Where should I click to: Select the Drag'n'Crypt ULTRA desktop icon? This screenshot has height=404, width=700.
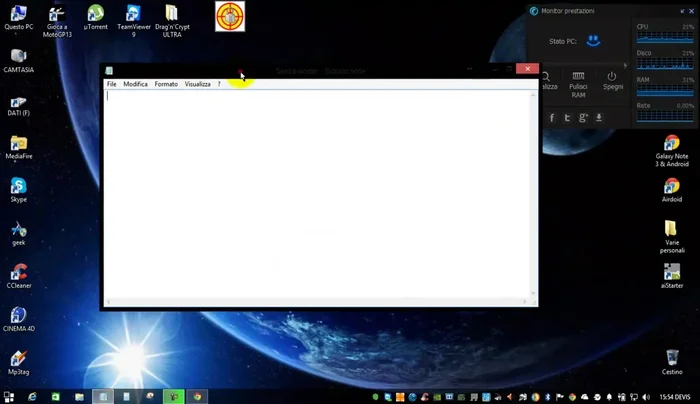click(172, 21)
